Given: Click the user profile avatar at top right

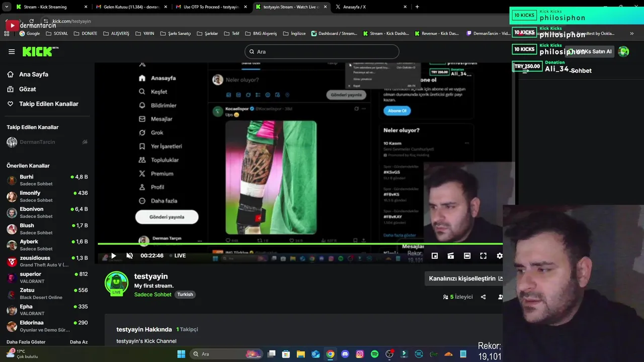Looking at the screenshot, I should point(623,51).
